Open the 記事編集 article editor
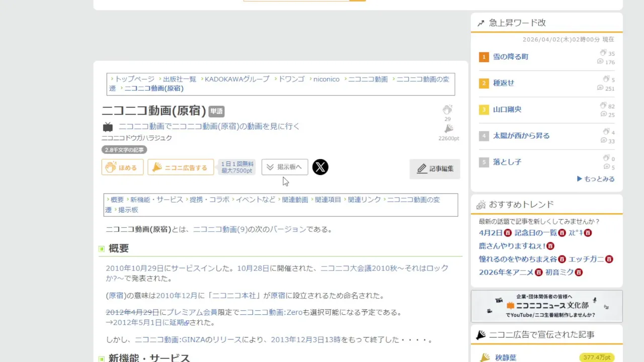The image size is (644, 362). 435,169
